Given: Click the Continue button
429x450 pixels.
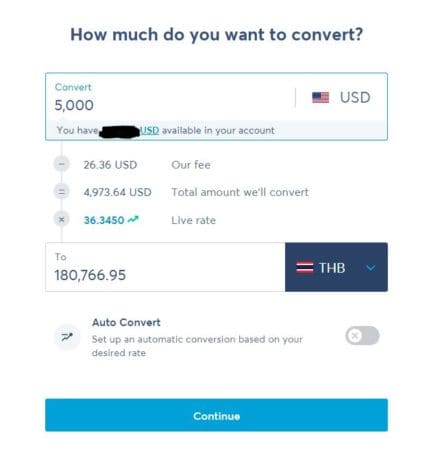Looking at the screenshot, I should click(x=216, y=415).
